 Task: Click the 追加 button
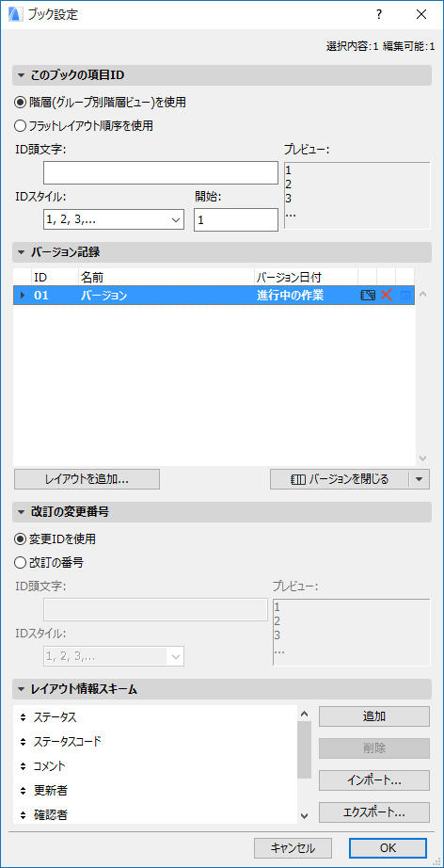(374, 716)
